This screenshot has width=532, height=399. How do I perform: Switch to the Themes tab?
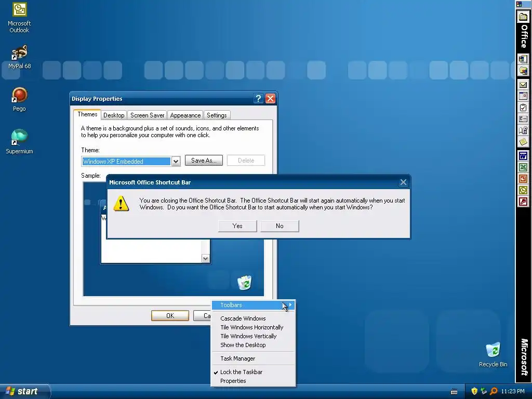87,114
